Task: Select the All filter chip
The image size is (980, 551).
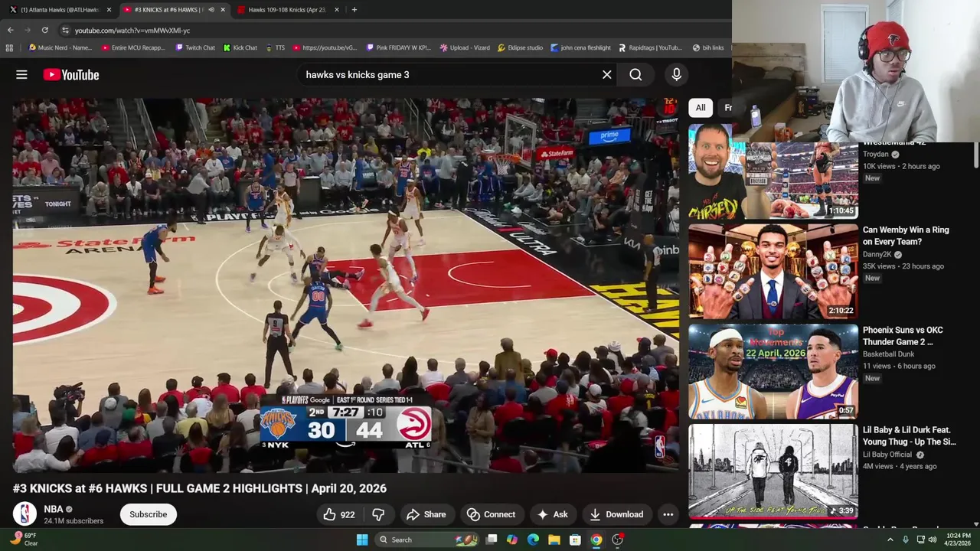Action: (x=700, y=108)
